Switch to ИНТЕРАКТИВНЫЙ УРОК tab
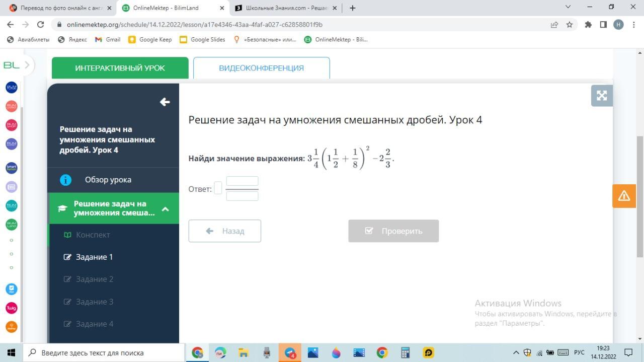Screen dimensions: 644x362 click(x=120, y=68)
